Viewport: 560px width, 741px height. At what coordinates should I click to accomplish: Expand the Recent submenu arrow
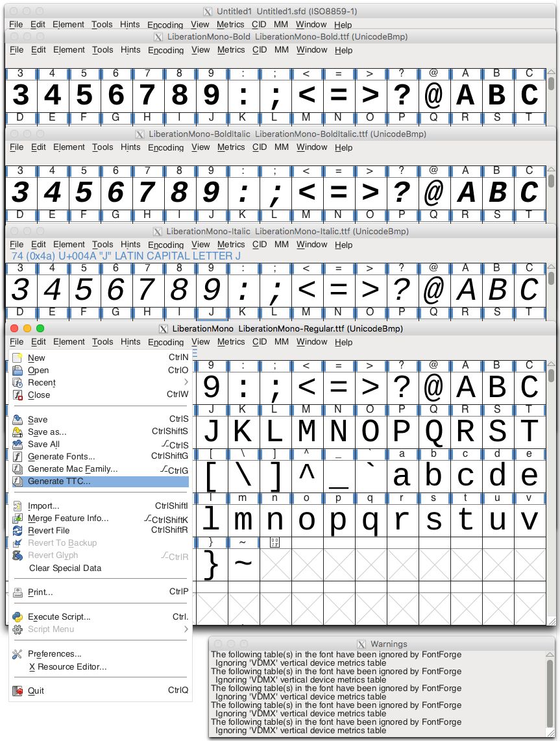point(186,382)
